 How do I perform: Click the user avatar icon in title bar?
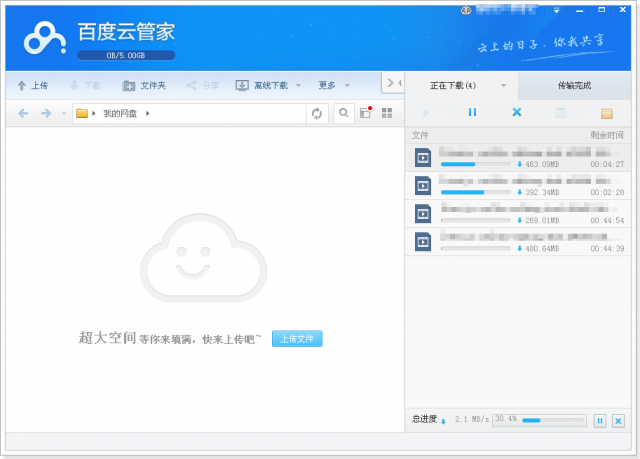click(x=466, y=10)
